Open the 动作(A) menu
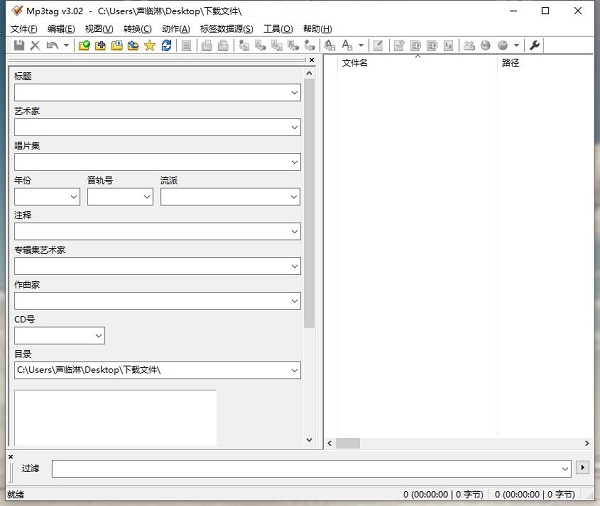The width and height of the screenshot is (600, 506). (176, 29)
